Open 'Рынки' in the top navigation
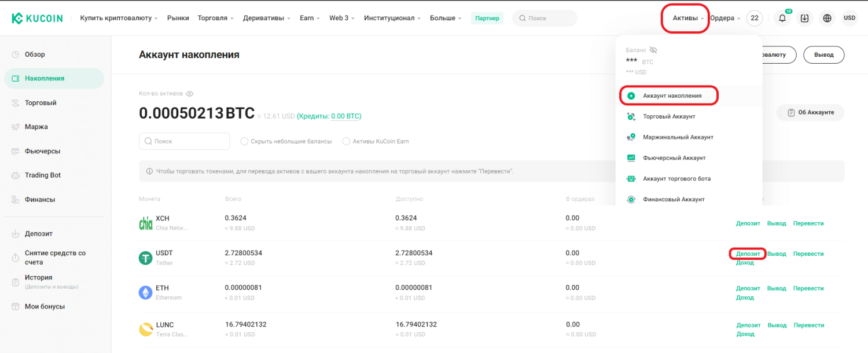 pos(178,19)
